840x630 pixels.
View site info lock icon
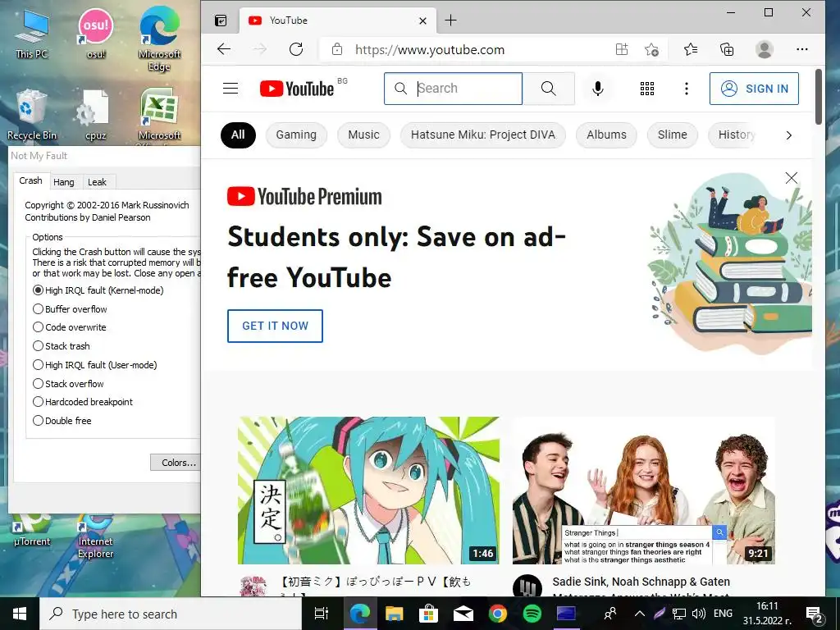(x=337, y=49)
